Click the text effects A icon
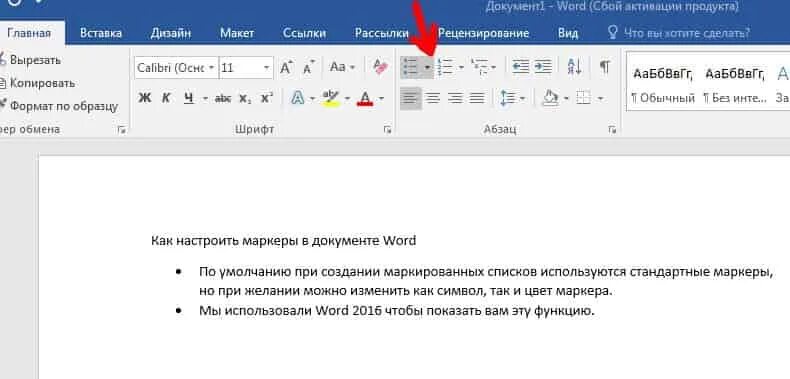This screenshot has width=790, height=379. pos(297,98)
